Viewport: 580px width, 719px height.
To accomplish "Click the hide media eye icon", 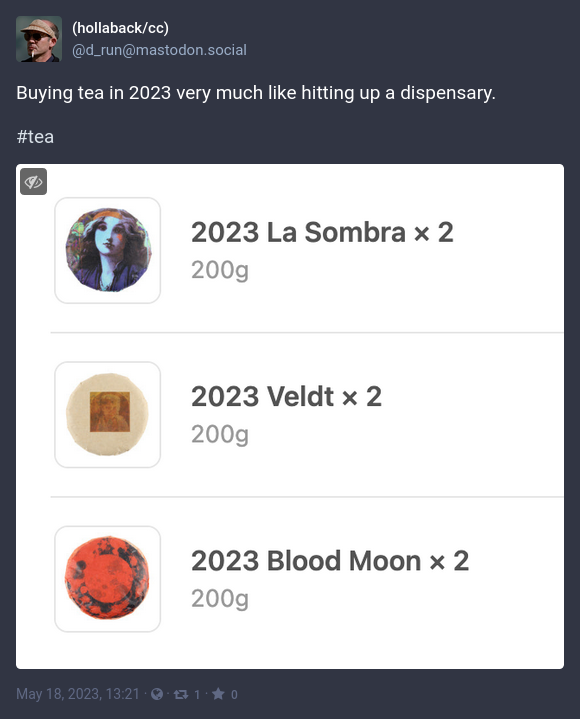I will (33, 182).
